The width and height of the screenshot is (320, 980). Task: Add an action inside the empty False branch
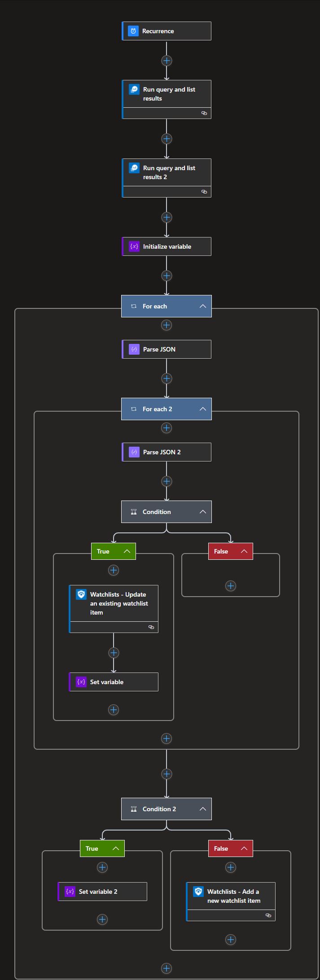(x=230, y=586)
